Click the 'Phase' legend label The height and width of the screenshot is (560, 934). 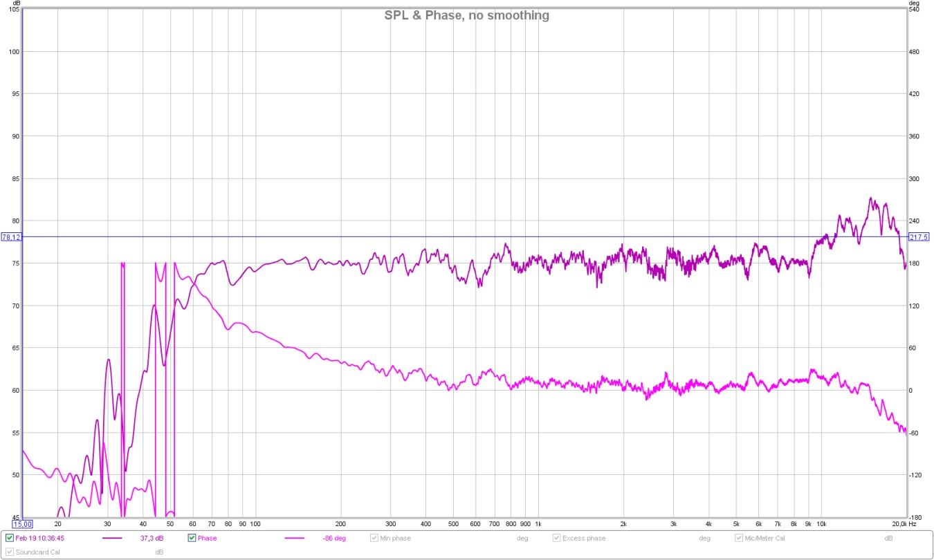[208, 538]
